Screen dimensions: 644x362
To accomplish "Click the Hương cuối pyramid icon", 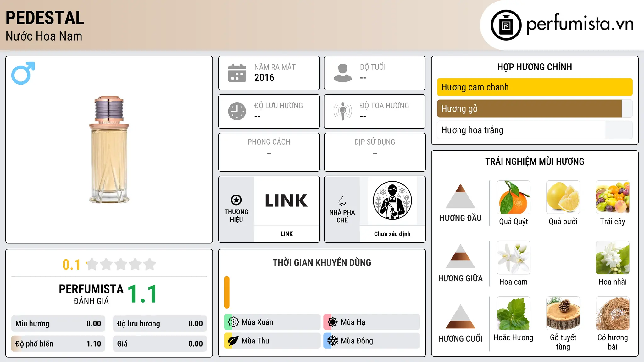I will [x=460, y=316].
